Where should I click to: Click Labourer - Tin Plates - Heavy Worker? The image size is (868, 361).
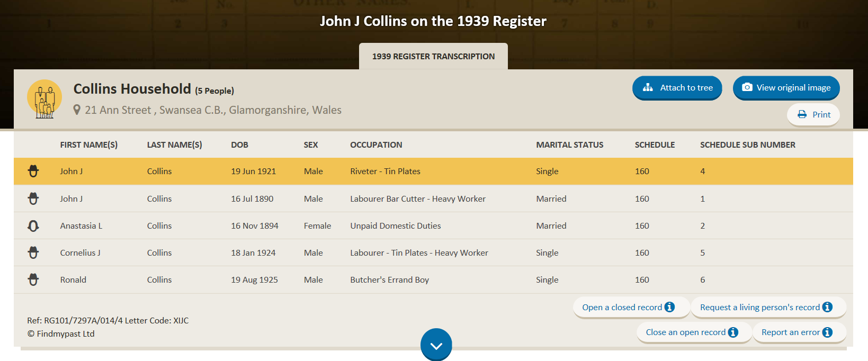[419, 252]
